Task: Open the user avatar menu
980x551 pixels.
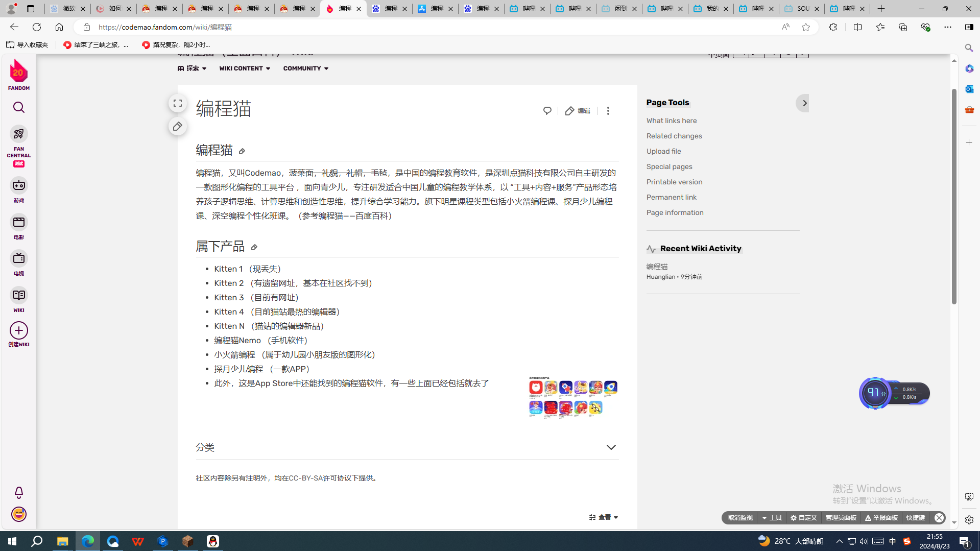Action: pos(19,514)
